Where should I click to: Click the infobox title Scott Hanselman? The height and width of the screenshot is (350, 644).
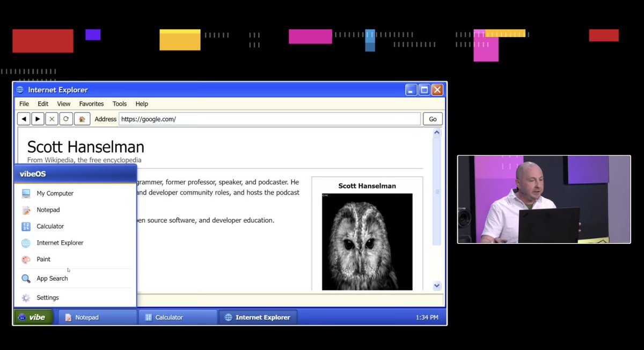click(367, 186)
